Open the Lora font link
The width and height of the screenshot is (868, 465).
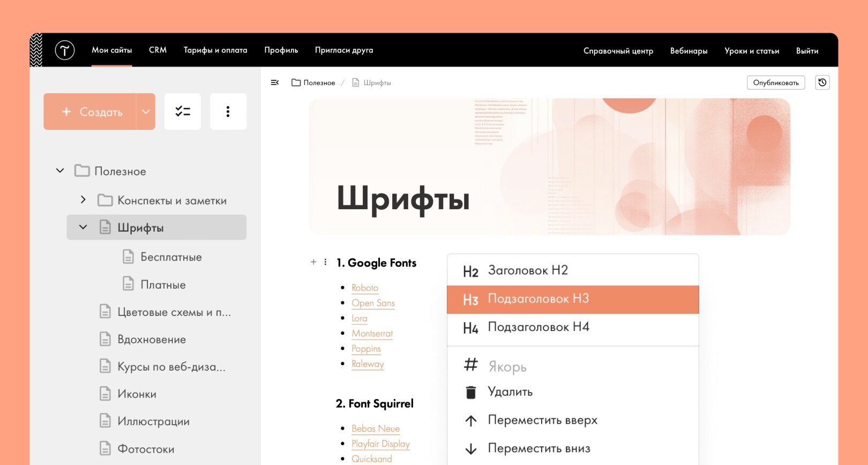(360, 319)
